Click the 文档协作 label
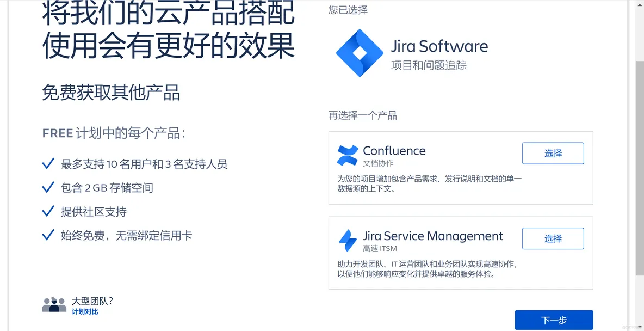644x331 pixels. click(378, 163)
